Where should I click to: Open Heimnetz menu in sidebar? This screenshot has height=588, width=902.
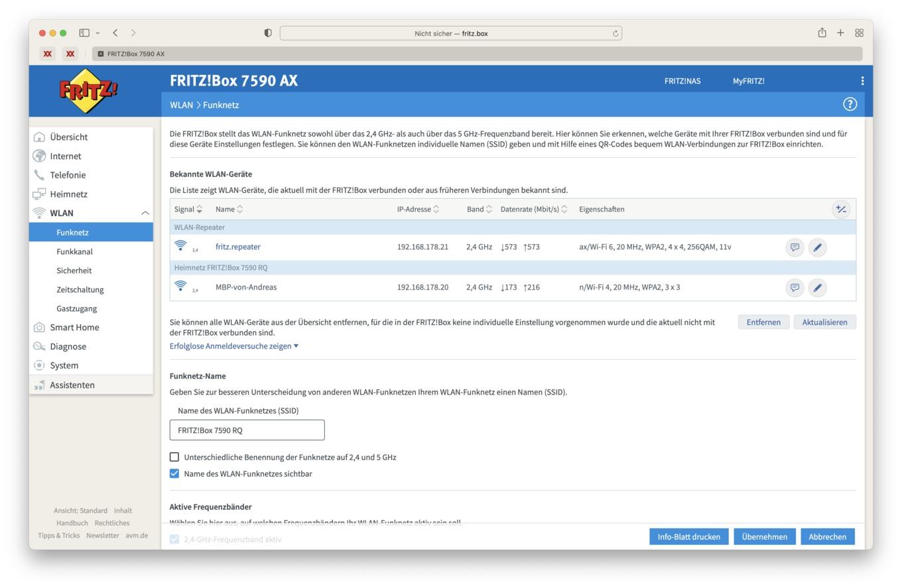tap(91, 194)
